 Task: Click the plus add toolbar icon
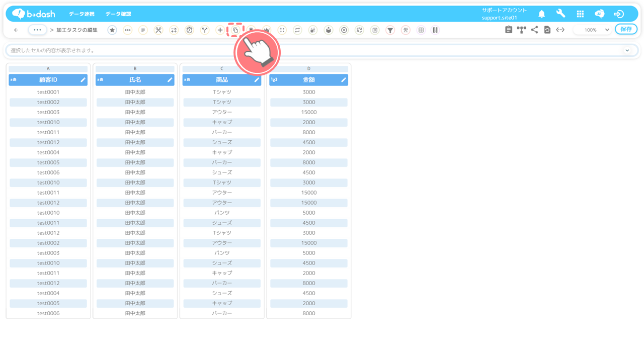click(x=220, y=30)
